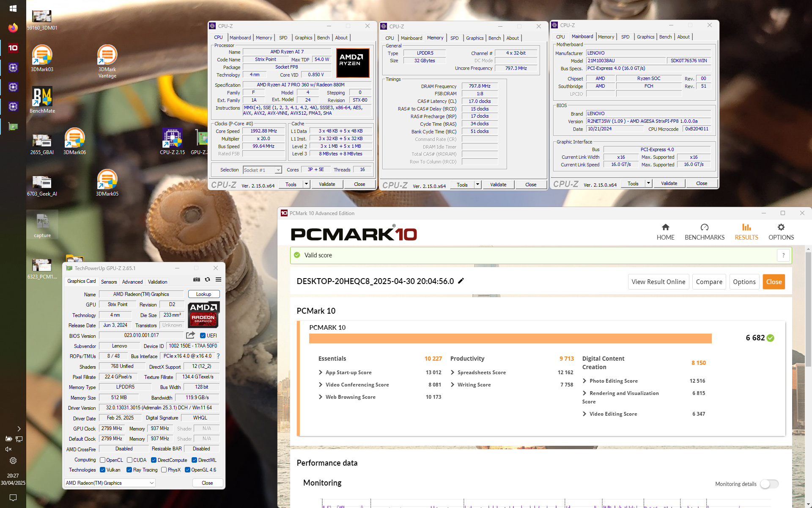Click the help question mark in valid score bar
Image resolution: width=812 pixels, height=508 pixels.
(783, 255)
